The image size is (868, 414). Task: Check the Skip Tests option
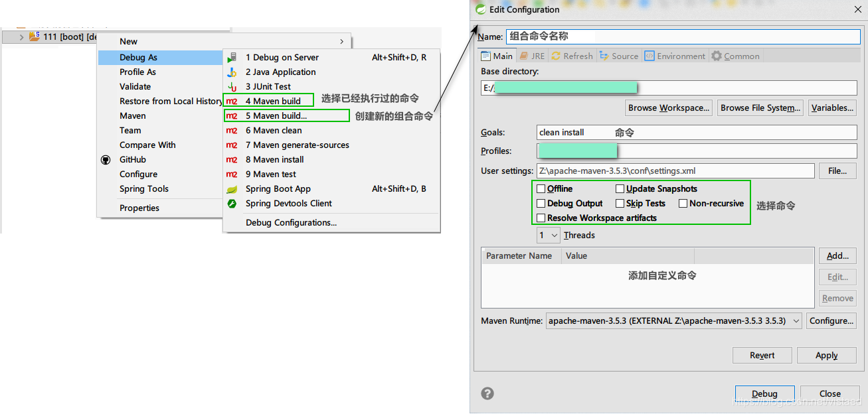pyautogui.click(x=620, y=204)
